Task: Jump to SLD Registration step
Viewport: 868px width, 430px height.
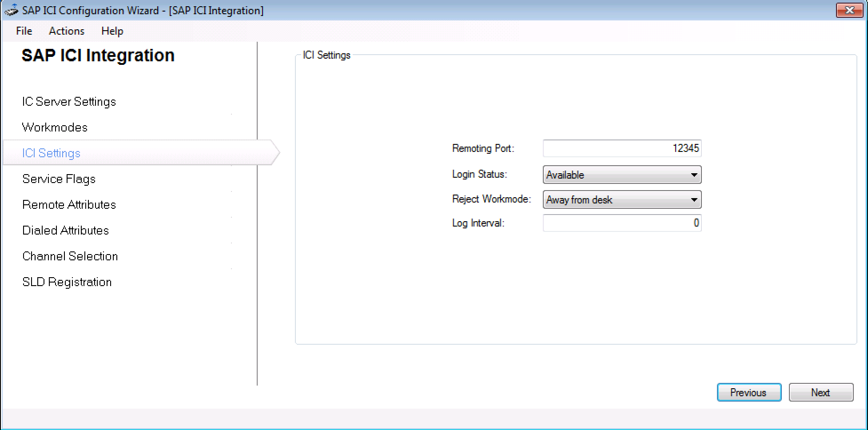Action: click(x=67, y=282)
